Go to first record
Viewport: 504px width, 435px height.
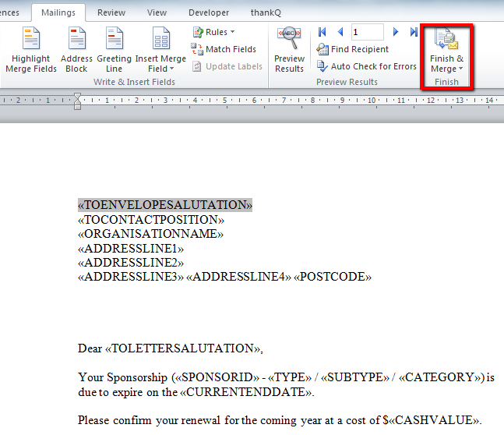coord(322,32)
